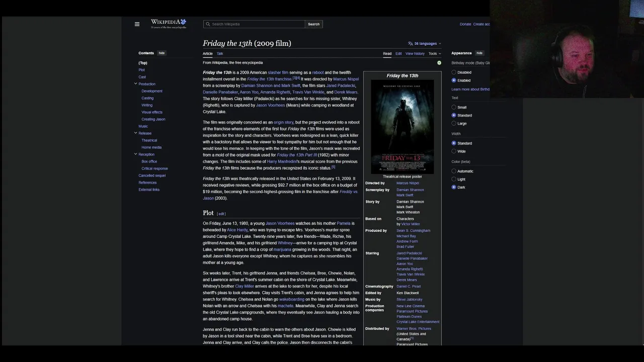The image size is (644, 362).
Task: Set color to Automatic radio
Action: coord(454,171)
